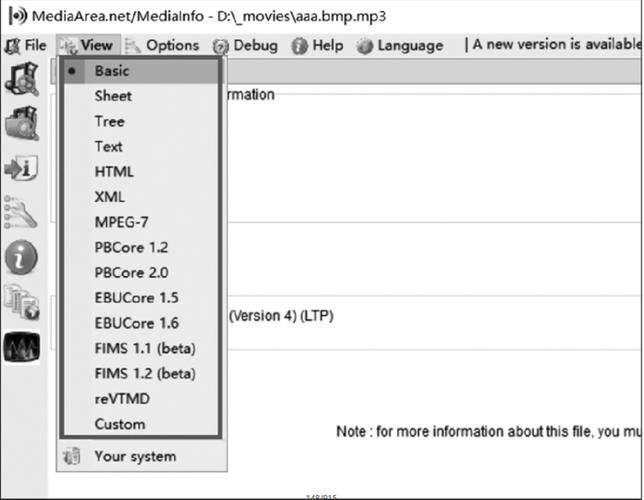644x500 pixels.
Task: Click the open file sidebar icon
Action: pos(22,78)
